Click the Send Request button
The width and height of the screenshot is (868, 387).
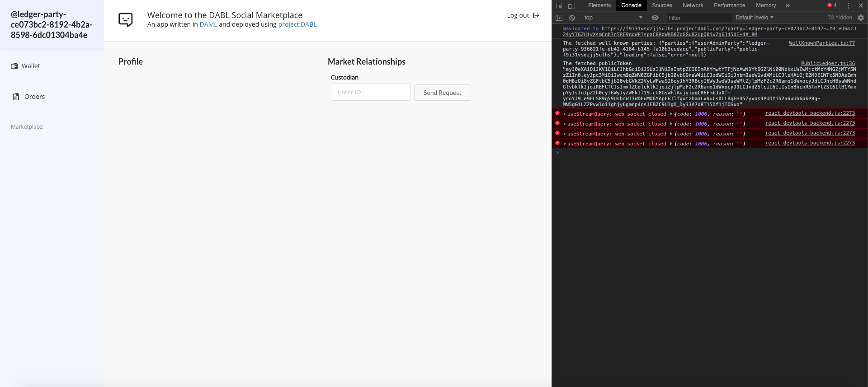(442, 93)
